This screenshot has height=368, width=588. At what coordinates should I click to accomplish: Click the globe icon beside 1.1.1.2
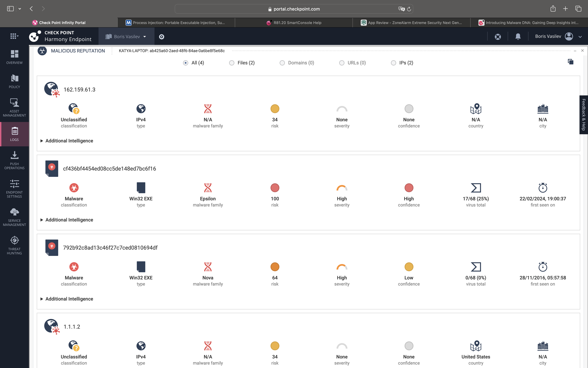pyautogui.click(x=52, y=327)
